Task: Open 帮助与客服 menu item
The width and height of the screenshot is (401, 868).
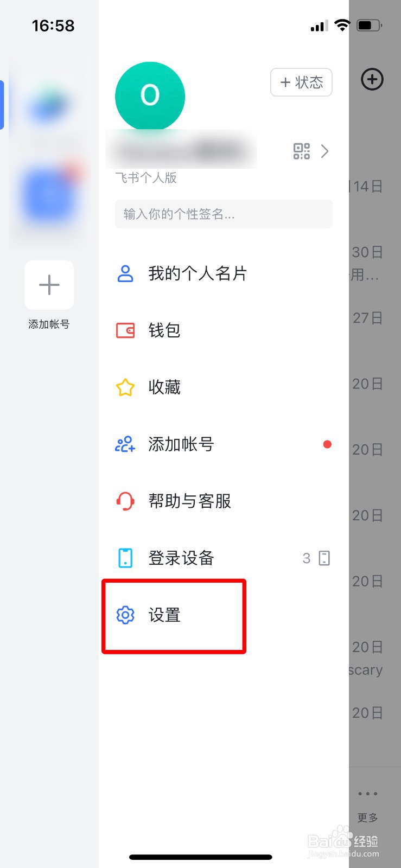Action: coord(190,501)
